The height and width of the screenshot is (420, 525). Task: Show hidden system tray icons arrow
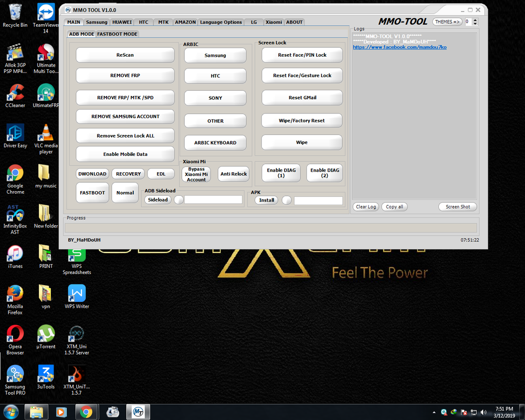[x=434, y=412]
